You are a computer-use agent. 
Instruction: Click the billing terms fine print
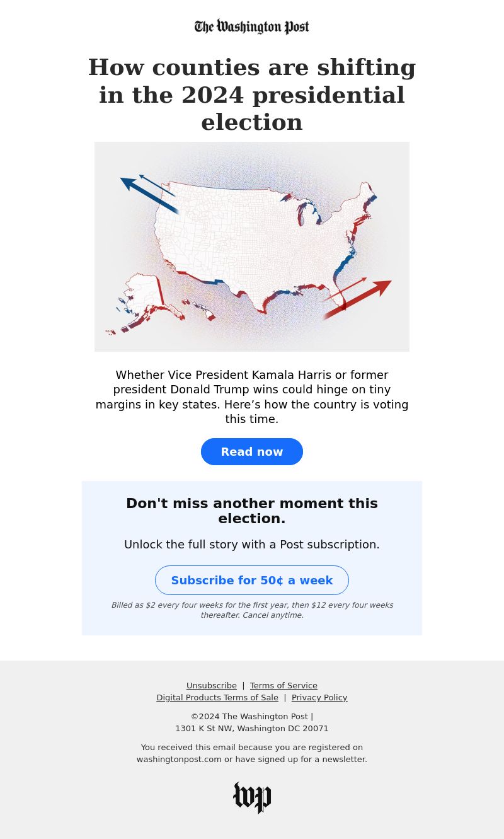(252, 610)
